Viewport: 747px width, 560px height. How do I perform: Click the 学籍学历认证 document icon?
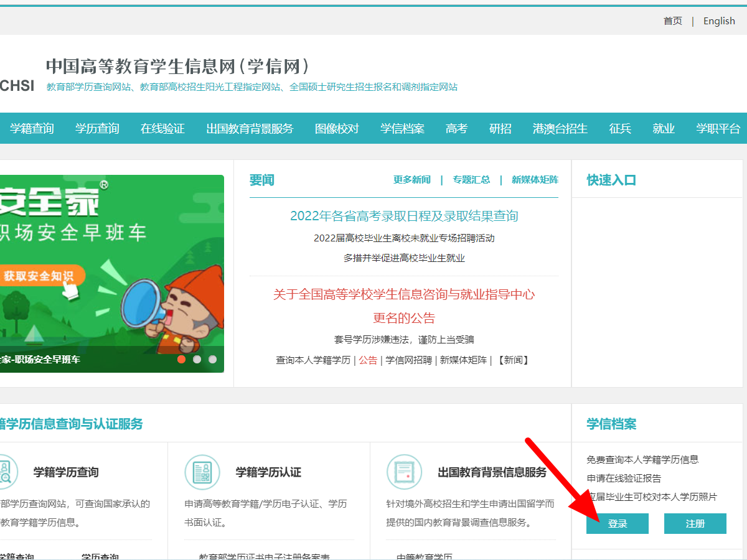click(x=202, y=472)
